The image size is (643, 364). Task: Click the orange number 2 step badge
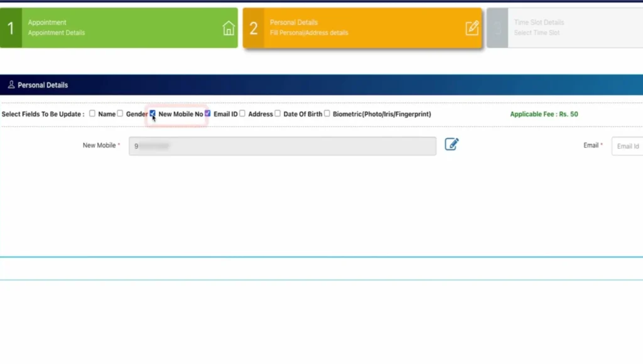(254, 28)
